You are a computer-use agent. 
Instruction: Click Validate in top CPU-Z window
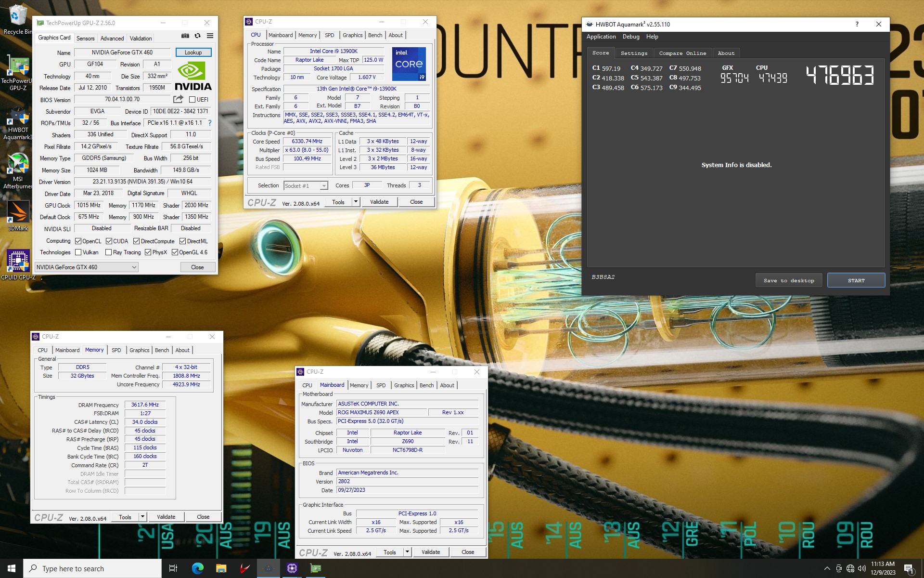[379, 202]
